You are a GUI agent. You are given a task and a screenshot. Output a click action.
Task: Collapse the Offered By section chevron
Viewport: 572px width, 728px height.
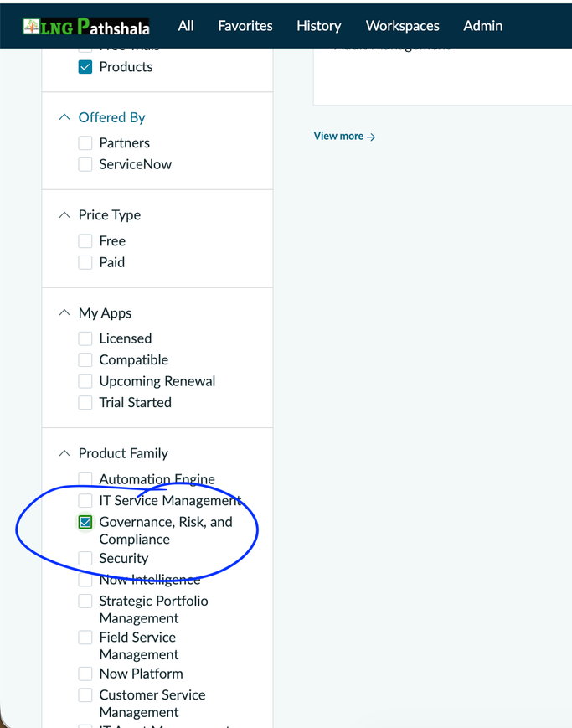64,117
